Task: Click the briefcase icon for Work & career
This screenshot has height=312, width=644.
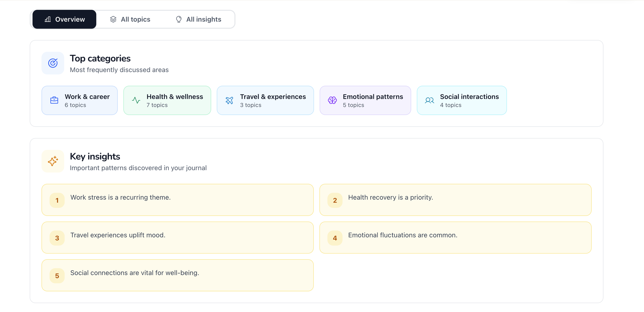Action: click(54, 100)
